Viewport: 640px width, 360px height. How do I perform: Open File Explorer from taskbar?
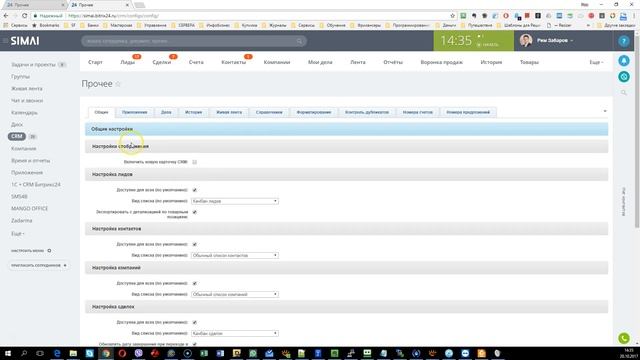[73, 353]
